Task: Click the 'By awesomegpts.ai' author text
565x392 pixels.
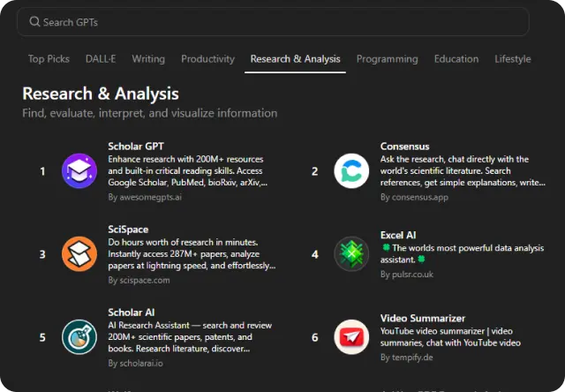Action: click(x=145, y=197)
